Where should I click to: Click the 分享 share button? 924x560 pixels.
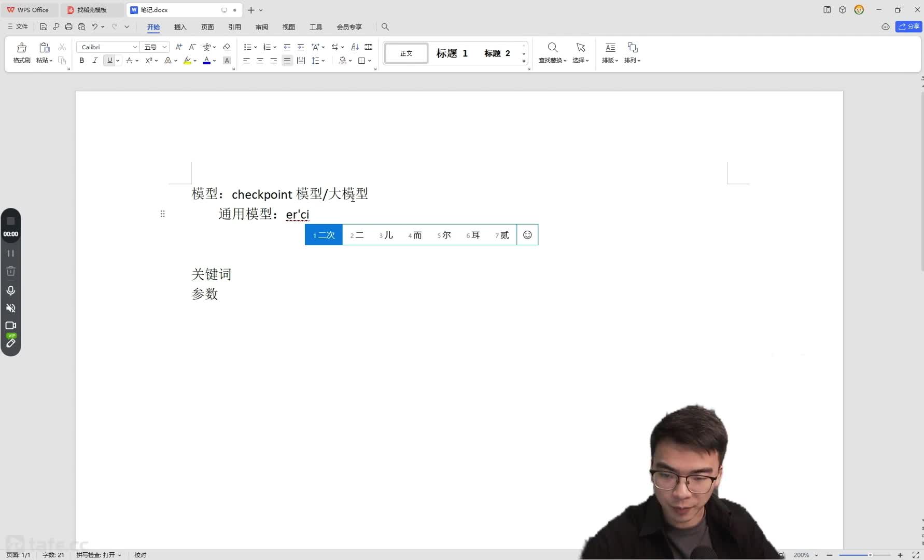pyautogui.click(x=908, y=26)
